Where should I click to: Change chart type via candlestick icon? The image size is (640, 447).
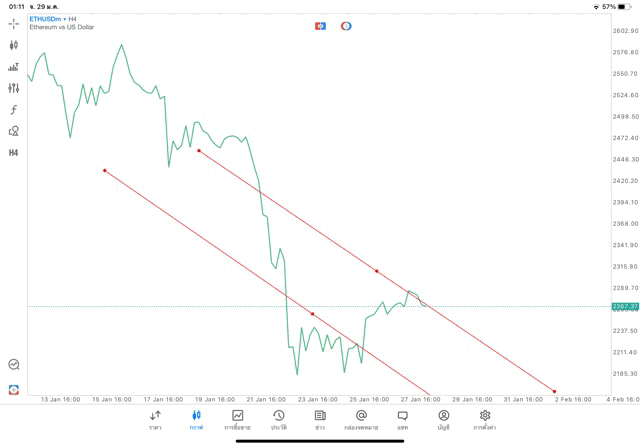(x=14, y=45)
